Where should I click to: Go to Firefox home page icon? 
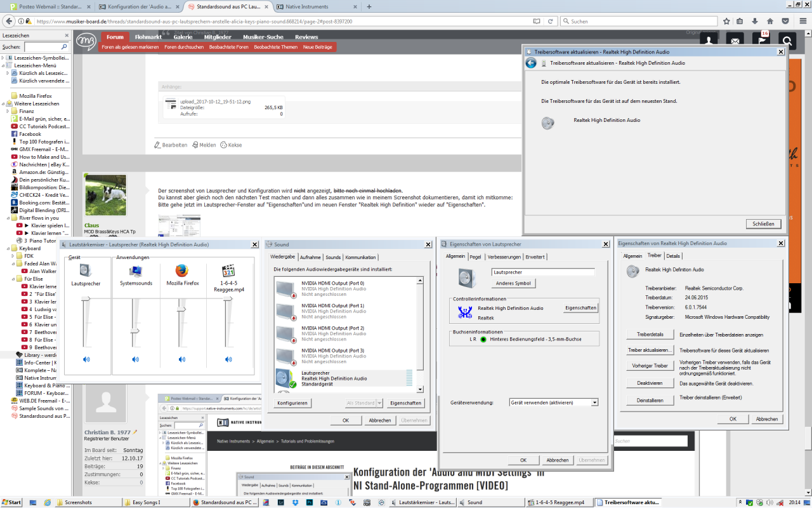tap(770, 21)
